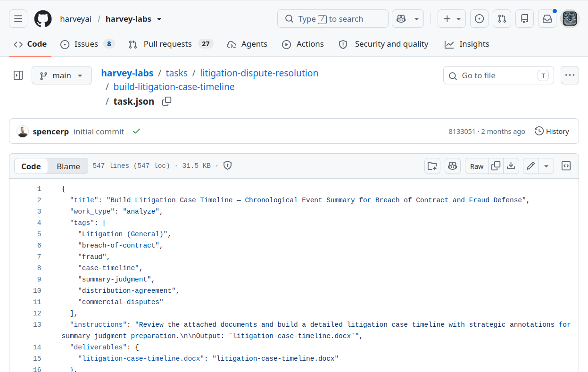This screenshot has width=588, height=372.
Task: Expand more edit options arrow
Action: tap(547, 166)
